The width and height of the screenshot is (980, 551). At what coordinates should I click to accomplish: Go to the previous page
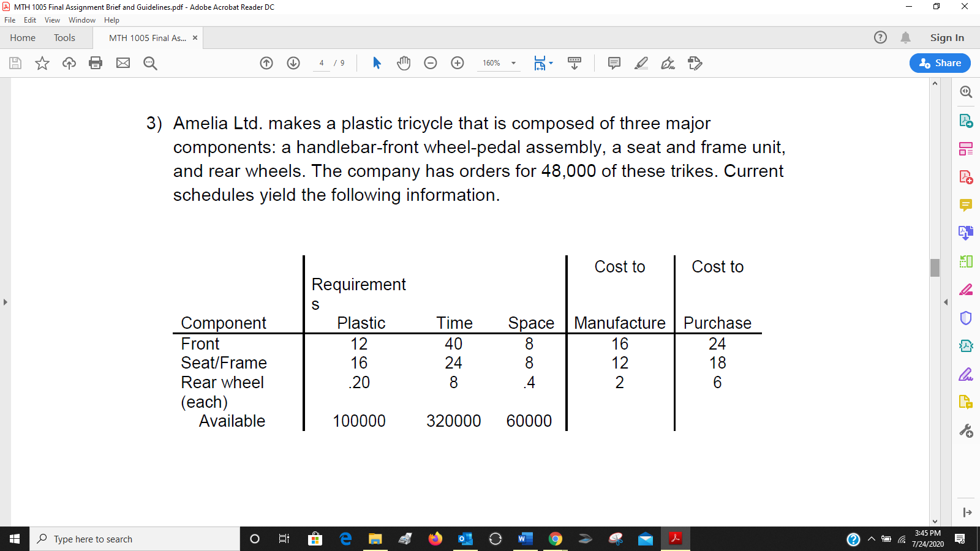point(266,63)
